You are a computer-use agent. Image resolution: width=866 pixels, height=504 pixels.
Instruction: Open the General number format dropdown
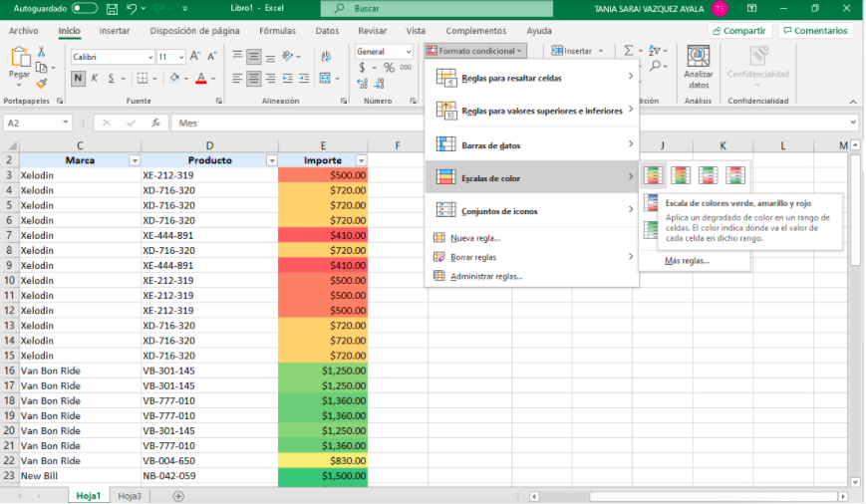click(409, 52)
